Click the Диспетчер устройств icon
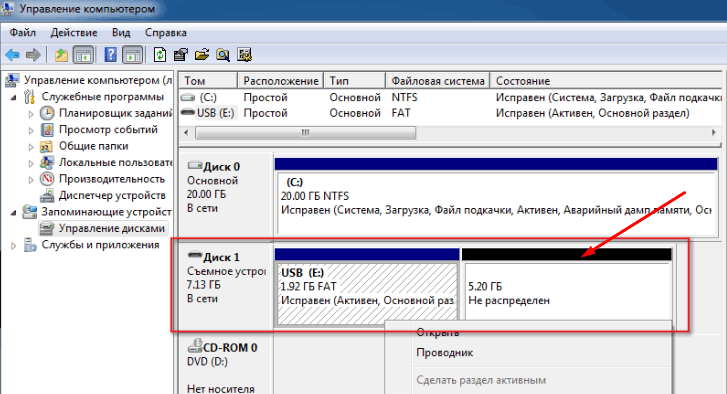 (x=47, y=196)
